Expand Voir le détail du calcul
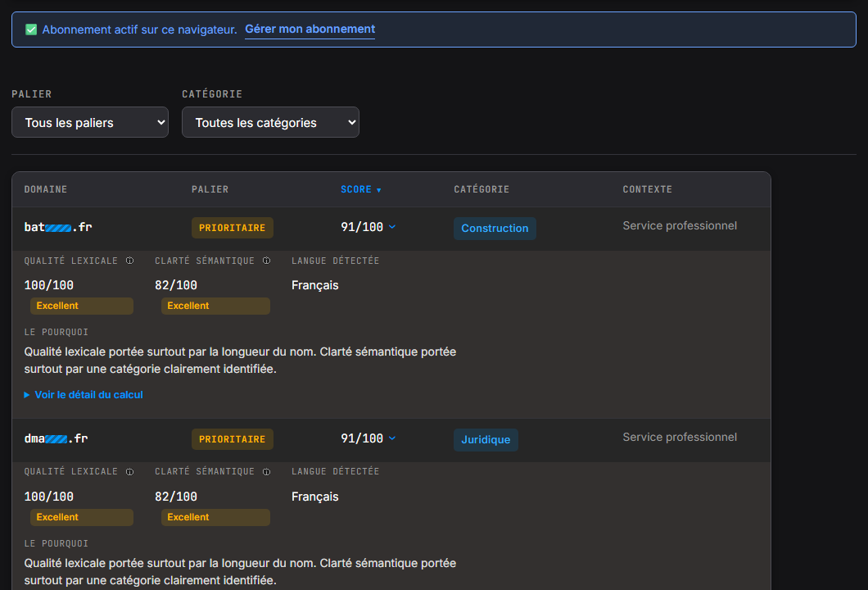Viewport: 868px width, 590px height. pyautogui.click(x=84, y=394)
